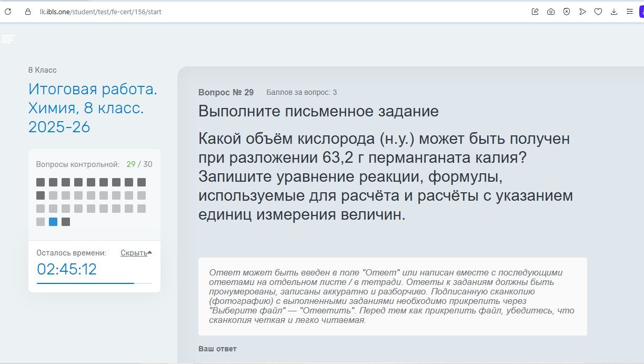Viewport: 644px width, 364px height.
Task: Open site info via the padlock icon
Action: click(x=28, y=12)
